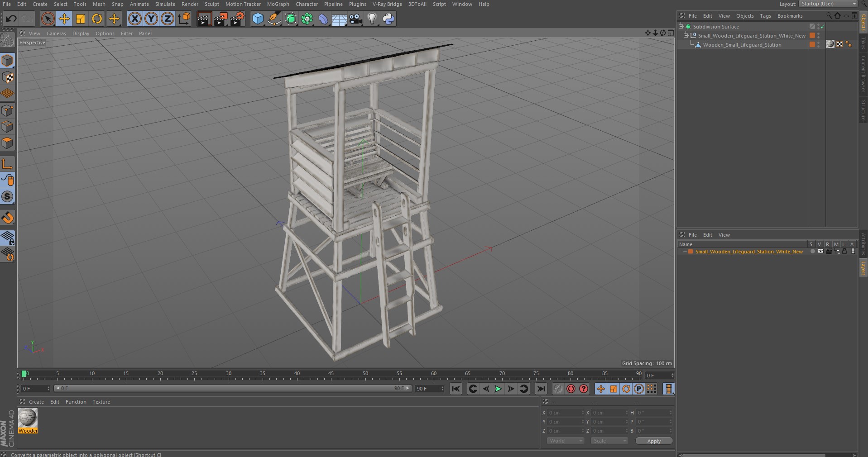Click the Render View clapperboard icon
868x457 pixels.
tap(203, 19)
